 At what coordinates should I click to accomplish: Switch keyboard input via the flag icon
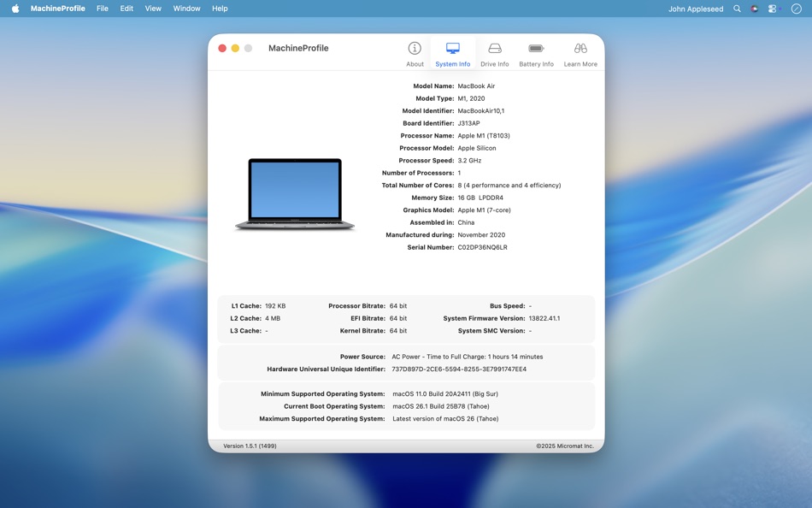point(754,8)
